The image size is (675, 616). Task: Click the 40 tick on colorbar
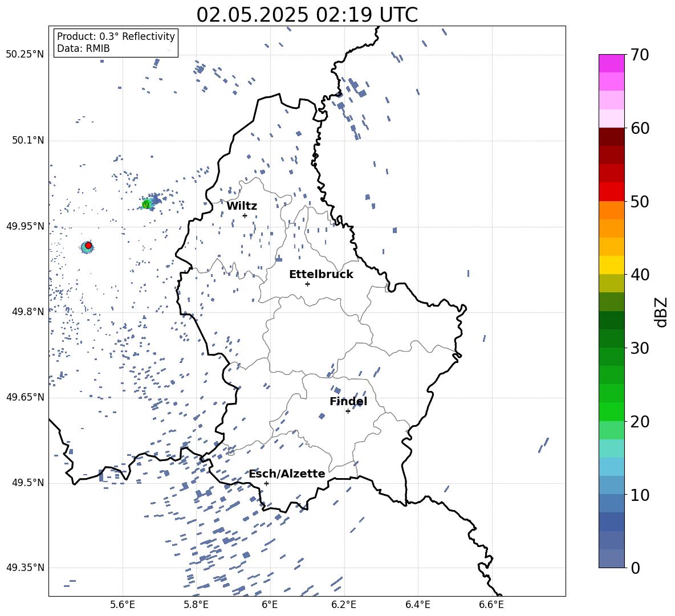640,275
